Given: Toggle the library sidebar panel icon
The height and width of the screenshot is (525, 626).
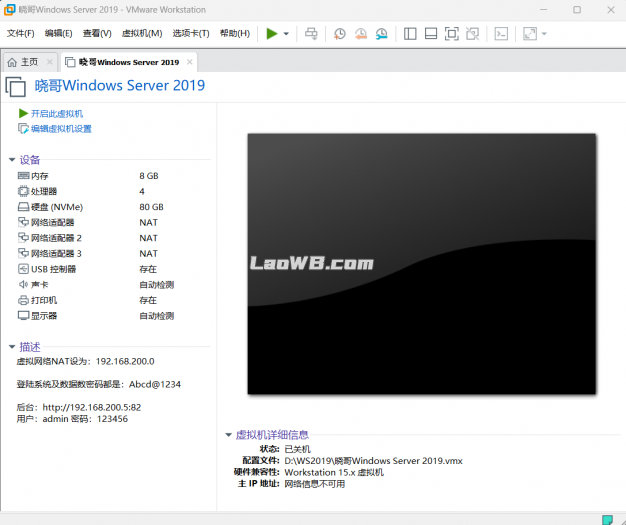Looking at the screenshot, I should [x=410, y=34].
